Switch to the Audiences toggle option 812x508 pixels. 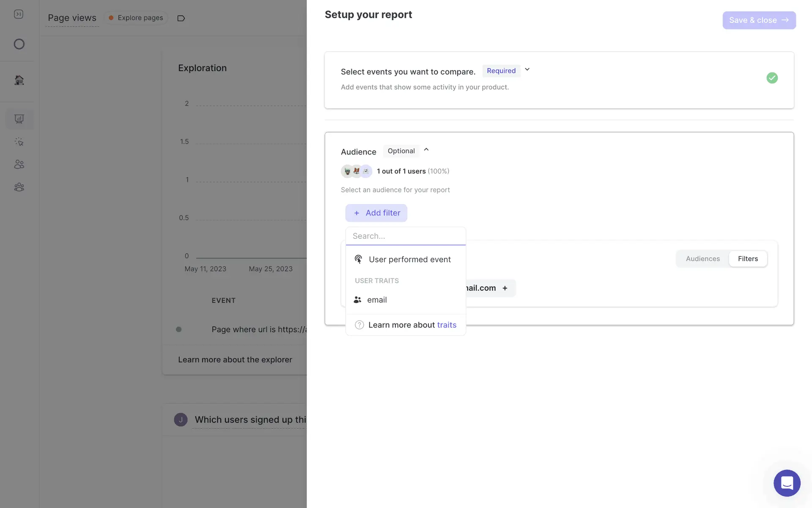(702, 259)
